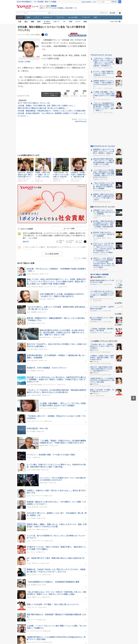
Task: Open the 上沼恵美子 recommended article thumbnail
Action: pyautogui.click(x=78, y=165)
